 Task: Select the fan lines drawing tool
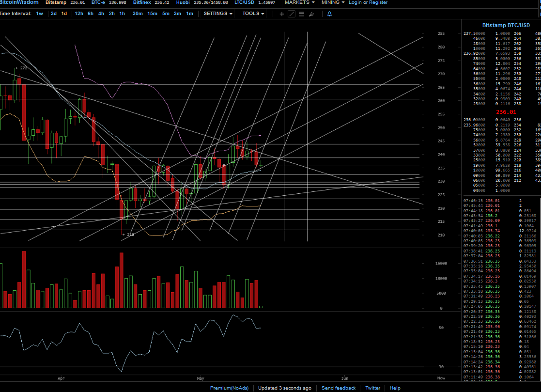(311, 14)
